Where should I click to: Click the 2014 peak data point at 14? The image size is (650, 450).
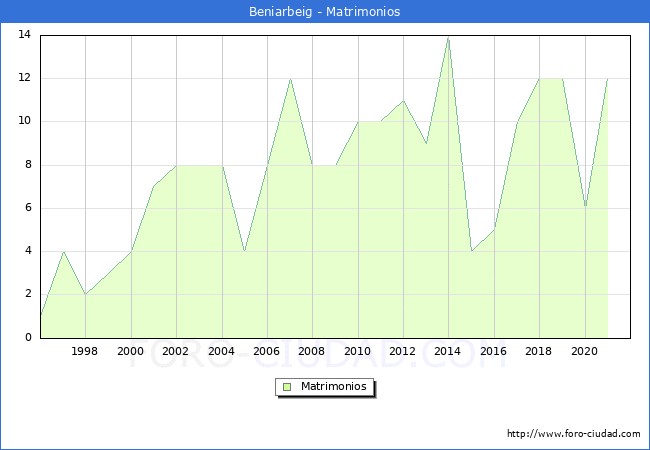pos(449,38)
